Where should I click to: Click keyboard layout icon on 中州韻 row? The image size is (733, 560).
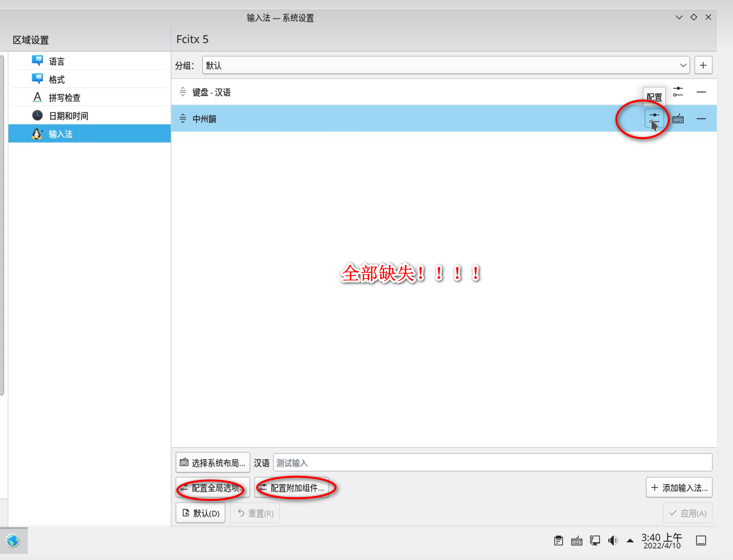point(678,118)
